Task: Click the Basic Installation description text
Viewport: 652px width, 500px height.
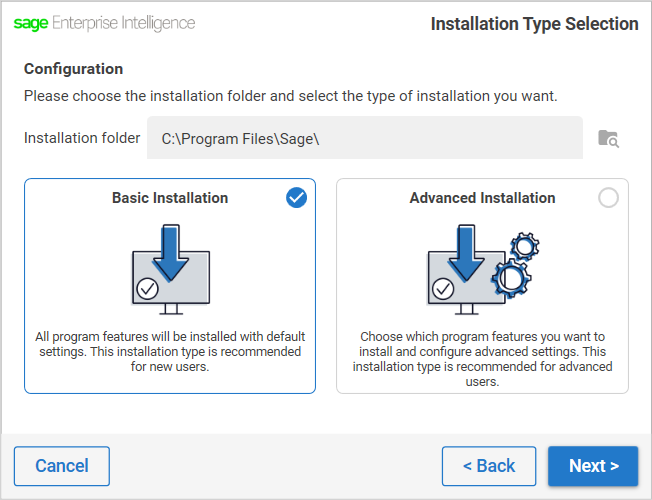Action: pos(170,352)
